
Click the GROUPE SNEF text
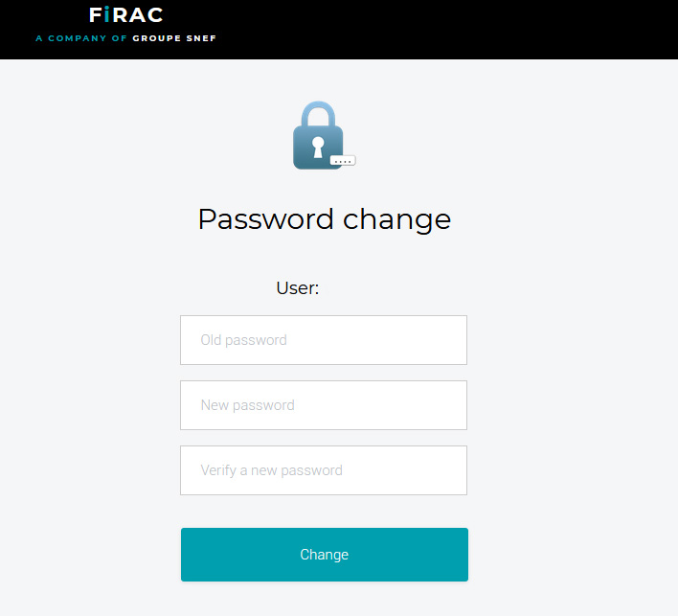point(174,39)
